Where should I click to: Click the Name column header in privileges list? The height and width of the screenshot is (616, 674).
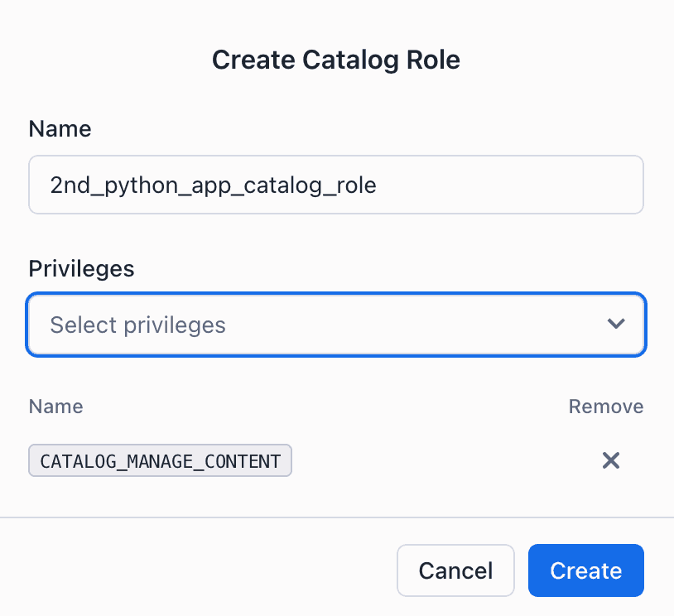pyautogui.click(x=55, y=407)
